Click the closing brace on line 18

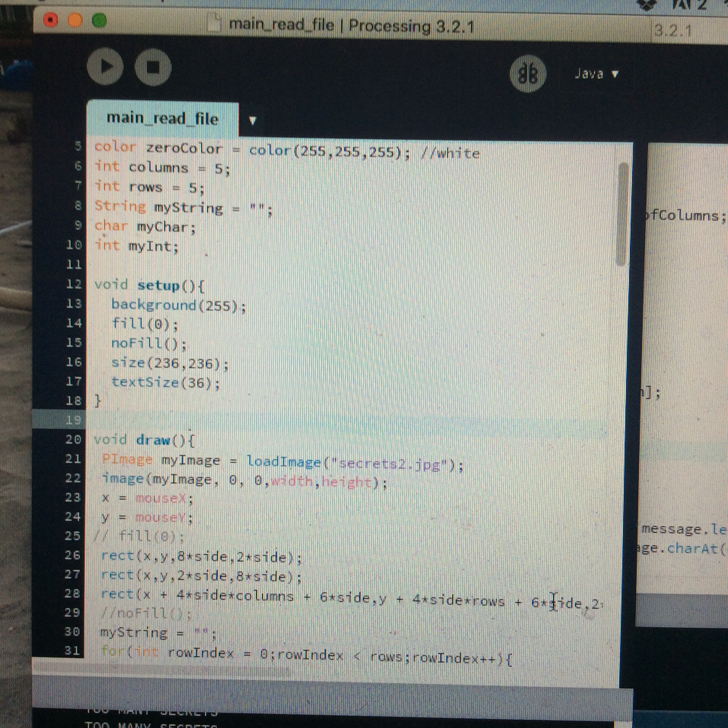(x=98, y=400)
